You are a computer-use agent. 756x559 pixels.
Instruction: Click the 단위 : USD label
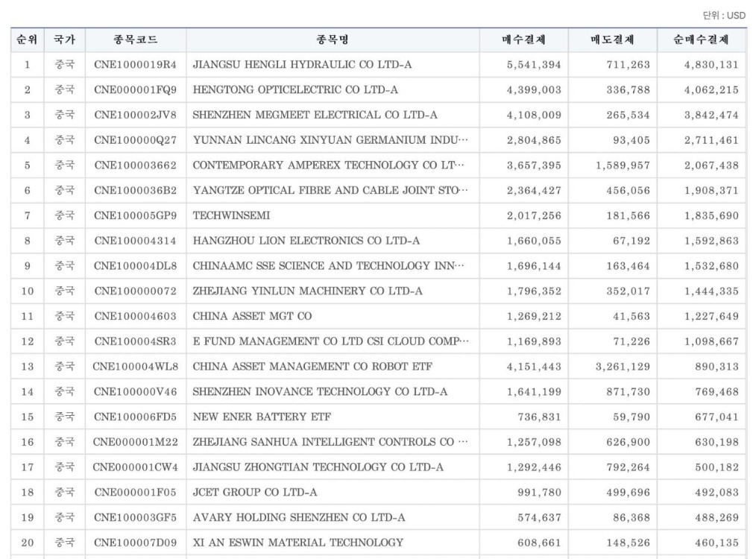pyautogui.click(x=724, y=16)
